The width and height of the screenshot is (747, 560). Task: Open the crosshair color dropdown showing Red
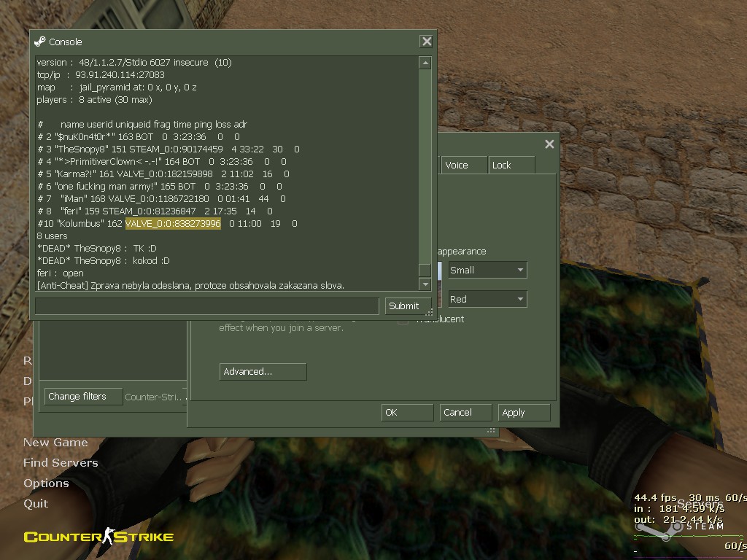[487, 299]
